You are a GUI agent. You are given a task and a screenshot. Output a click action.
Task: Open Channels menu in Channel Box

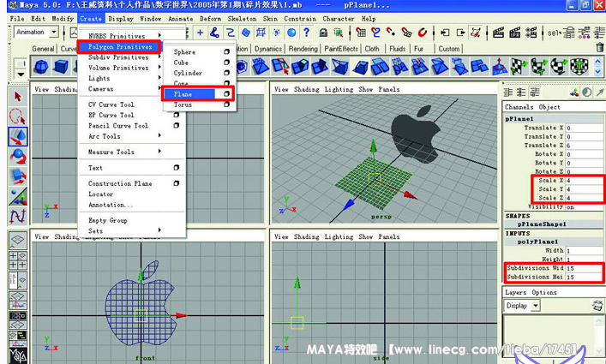point(519,107)
